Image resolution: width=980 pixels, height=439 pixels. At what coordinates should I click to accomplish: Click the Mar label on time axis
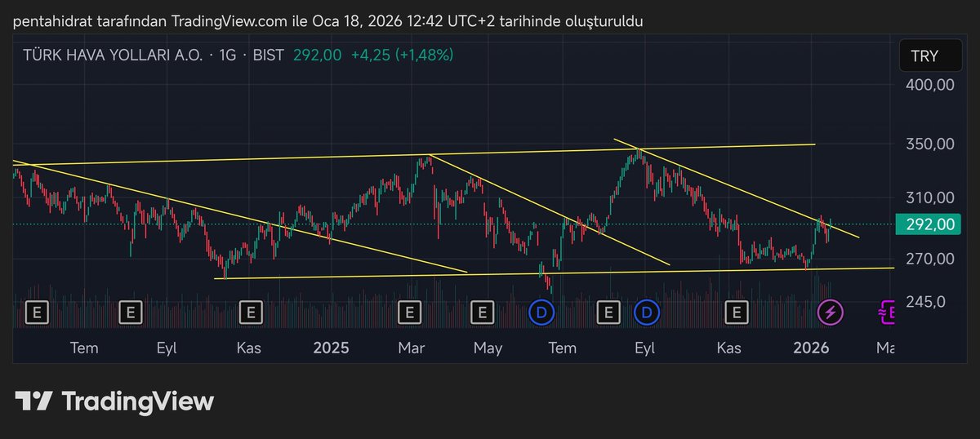[x=412, y=348]
